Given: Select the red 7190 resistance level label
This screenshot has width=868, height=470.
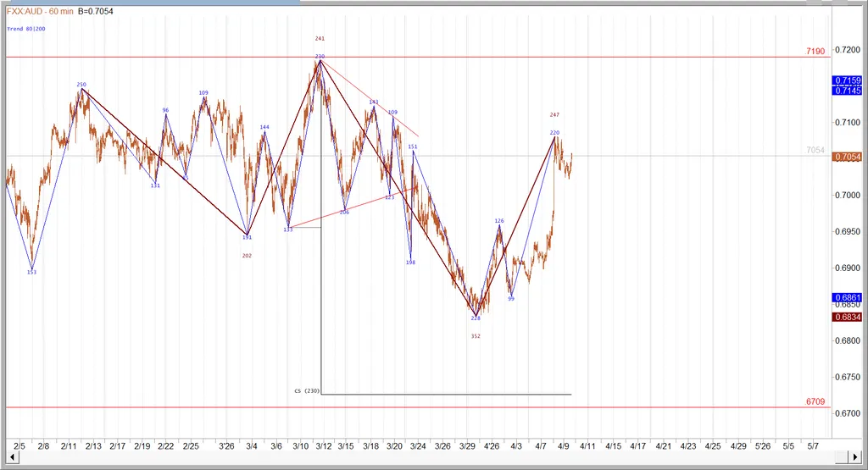Looking at the screenshot, I should (x=815, y=52).
